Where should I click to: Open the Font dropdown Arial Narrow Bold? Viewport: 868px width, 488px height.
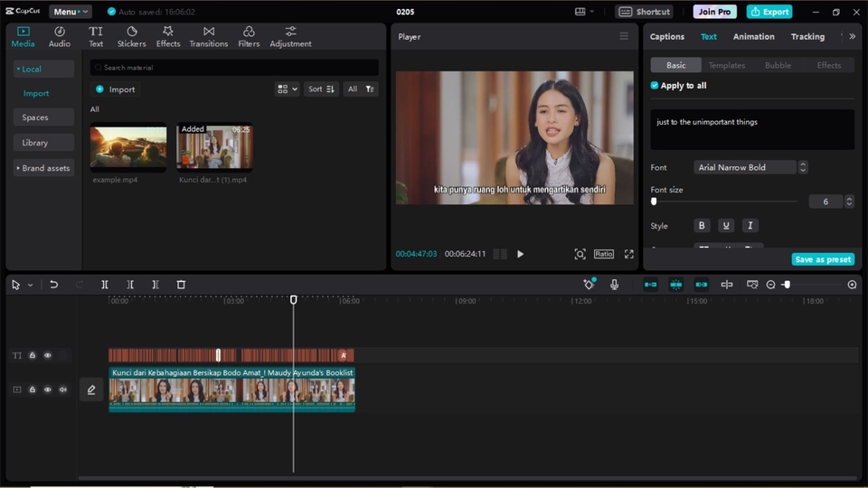click(x=745, y=168)
